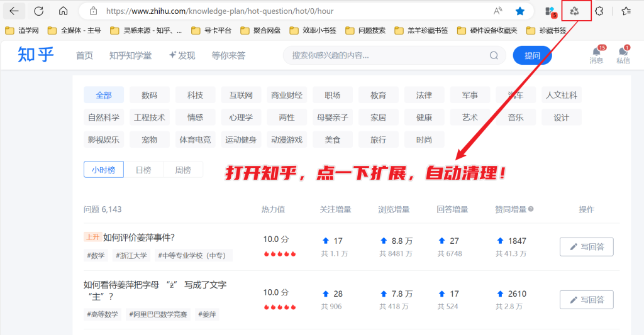This screenshot has width=644, height=335.
Task: Open the 全媒体 - 主号 bookmark folder
Action: [x=74, y=30]
